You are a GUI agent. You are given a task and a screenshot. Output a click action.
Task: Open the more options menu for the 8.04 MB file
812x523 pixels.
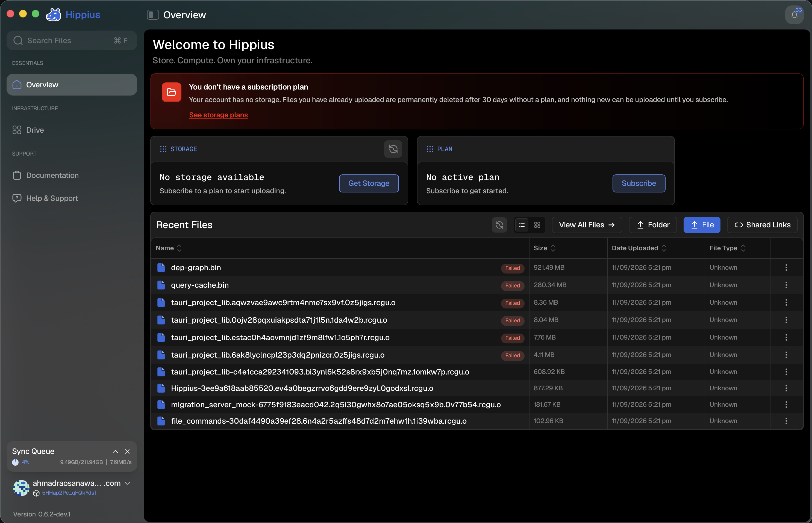tap(786, 320)
